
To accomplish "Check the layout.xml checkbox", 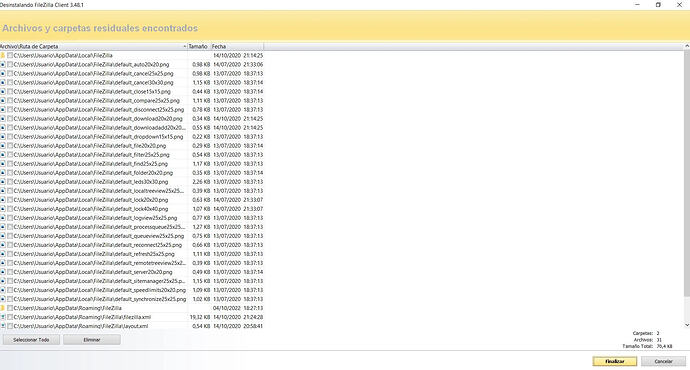I will pyautogui.click(x=10, y=326).
